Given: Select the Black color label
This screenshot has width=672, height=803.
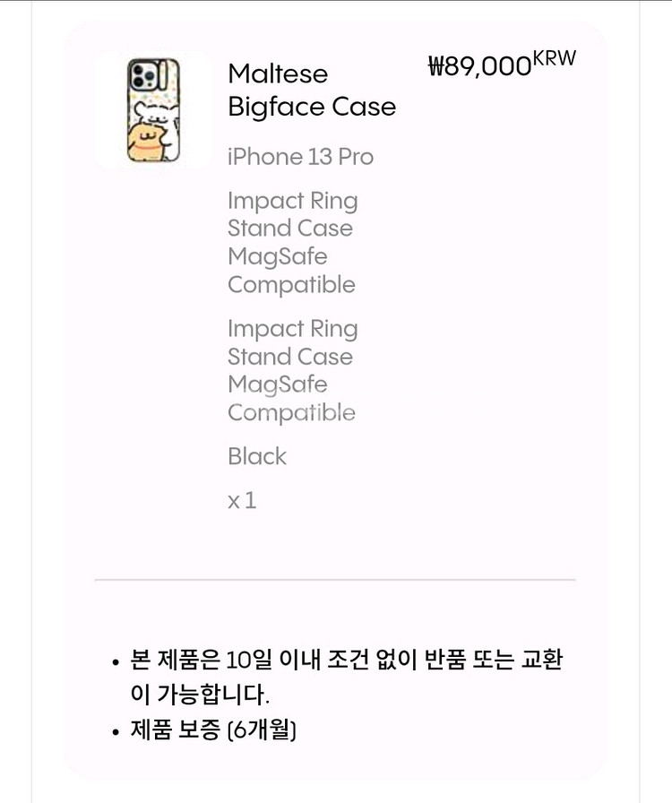Looking at the screenshot, I should click(x=257, y=456).
